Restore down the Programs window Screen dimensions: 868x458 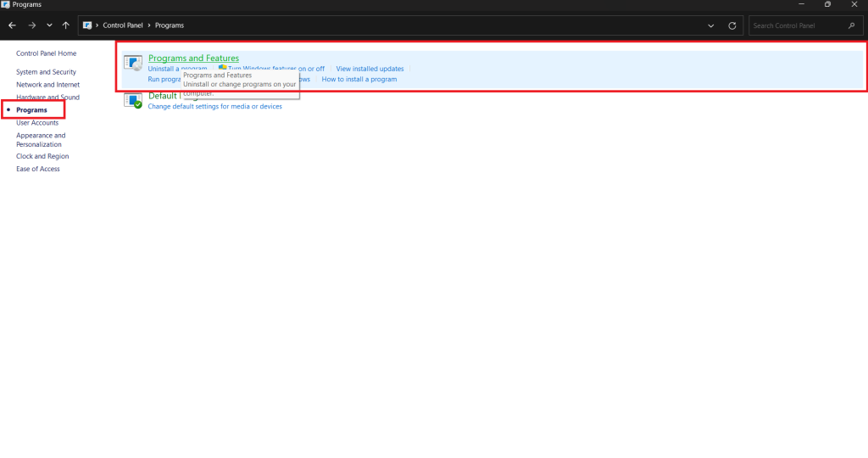coord(827,4)
